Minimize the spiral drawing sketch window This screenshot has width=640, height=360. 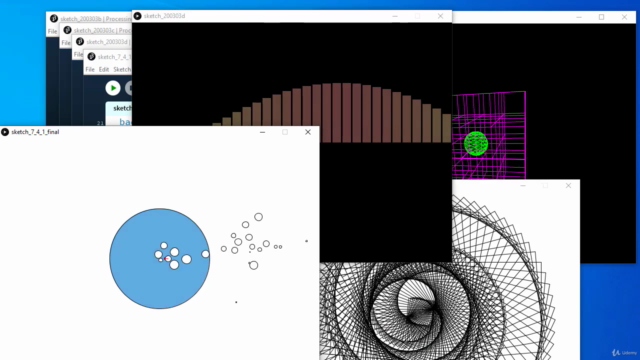point(523,185)
